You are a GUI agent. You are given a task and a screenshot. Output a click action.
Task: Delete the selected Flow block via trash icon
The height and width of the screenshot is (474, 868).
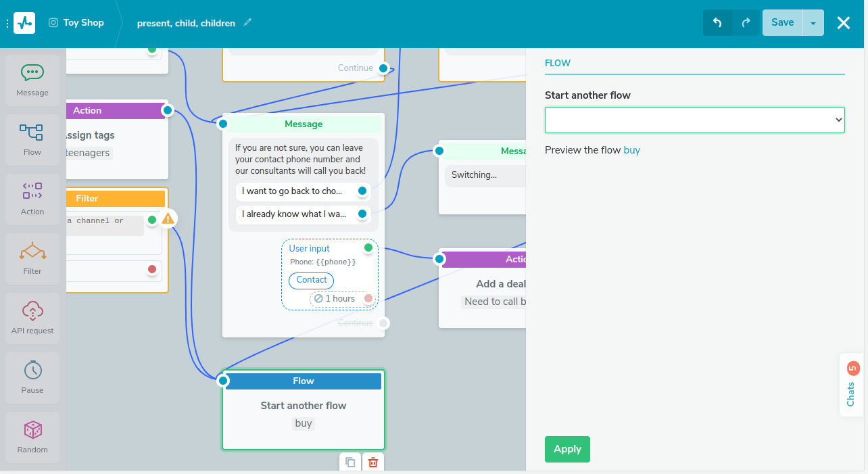point(372,463)
